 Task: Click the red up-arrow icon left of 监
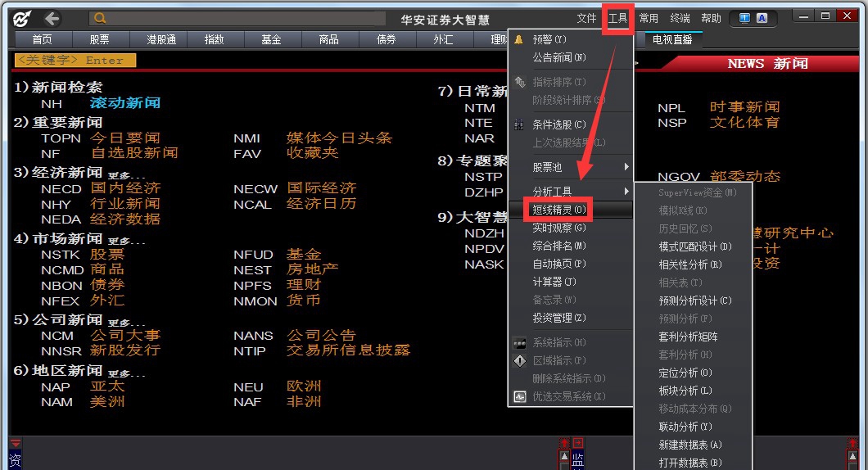click(565, 443)
